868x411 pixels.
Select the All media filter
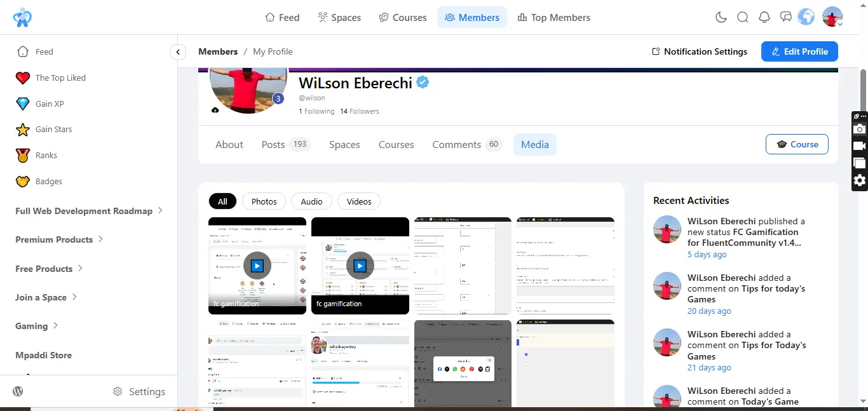point(222,201)
